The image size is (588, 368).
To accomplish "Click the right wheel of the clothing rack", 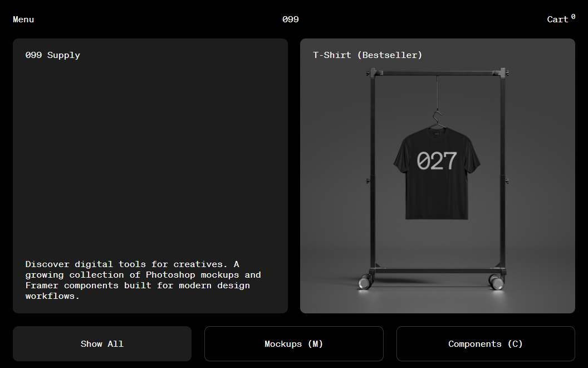I will tap(497, 282).
